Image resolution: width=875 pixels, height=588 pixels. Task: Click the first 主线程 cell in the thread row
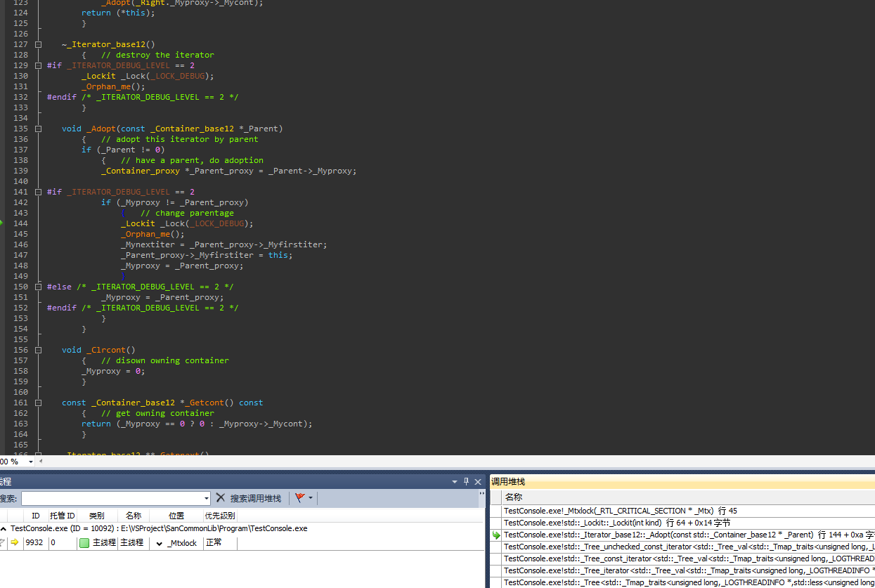click(103, 542)
